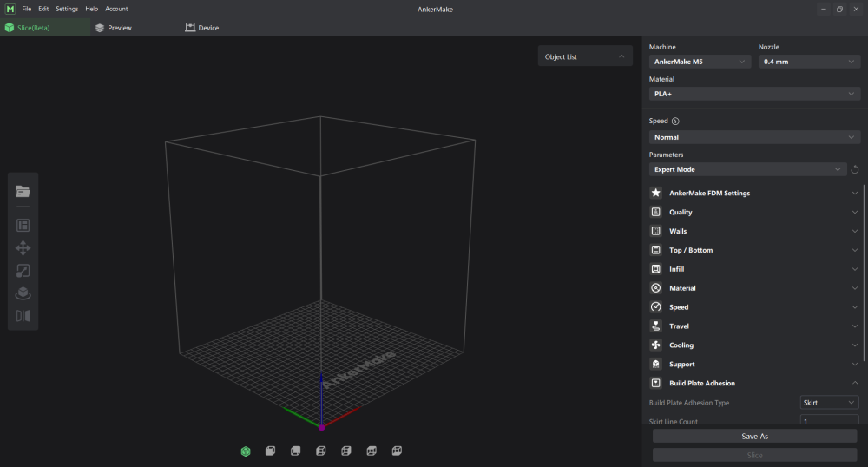Screen dimensions: 868x467
Task: Switch to the Device tab
Action: pos(202,28)
